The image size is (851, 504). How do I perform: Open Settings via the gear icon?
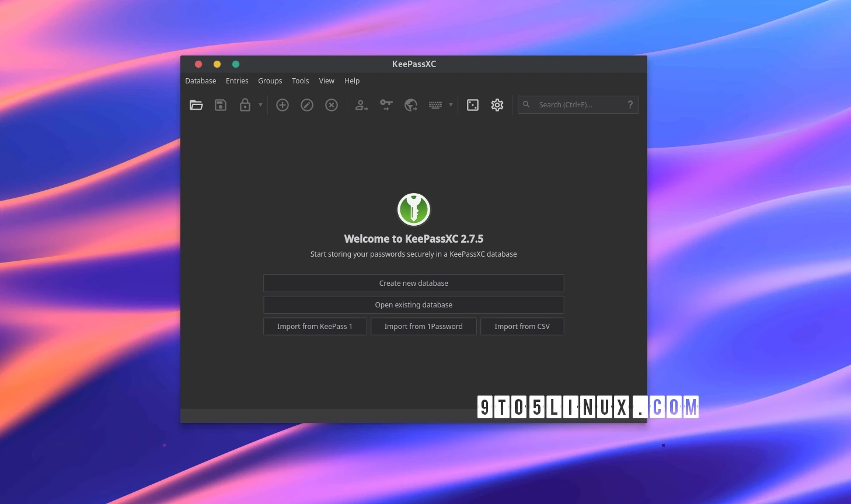[497, 105]
